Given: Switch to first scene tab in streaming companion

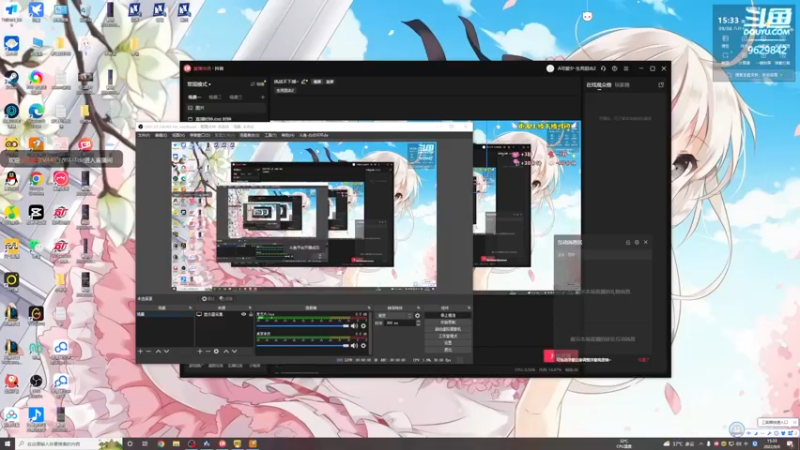Looking at the screenshot, I should [194, 97].
